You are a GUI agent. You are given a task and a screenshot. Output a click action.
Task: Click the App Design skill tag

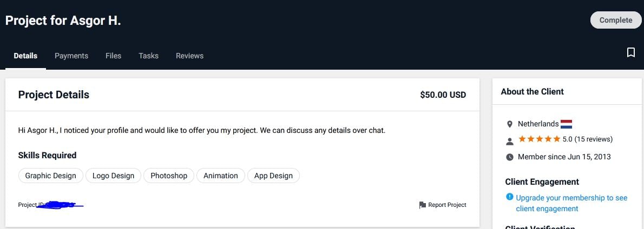click(x=273, y=176)
